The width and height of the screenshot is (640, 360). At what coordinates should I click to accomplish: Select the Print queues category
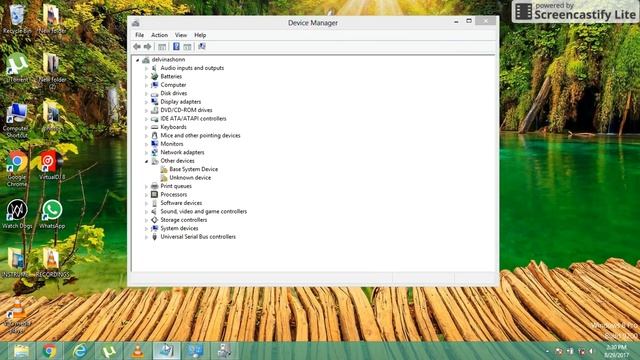(176, 186)
